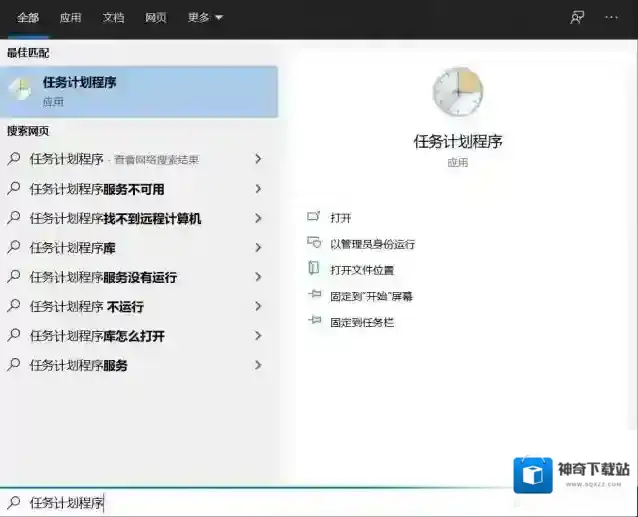Click the pin icon for 固定到任务栏
The image size is (638, 517).
(x=314, y=322)
